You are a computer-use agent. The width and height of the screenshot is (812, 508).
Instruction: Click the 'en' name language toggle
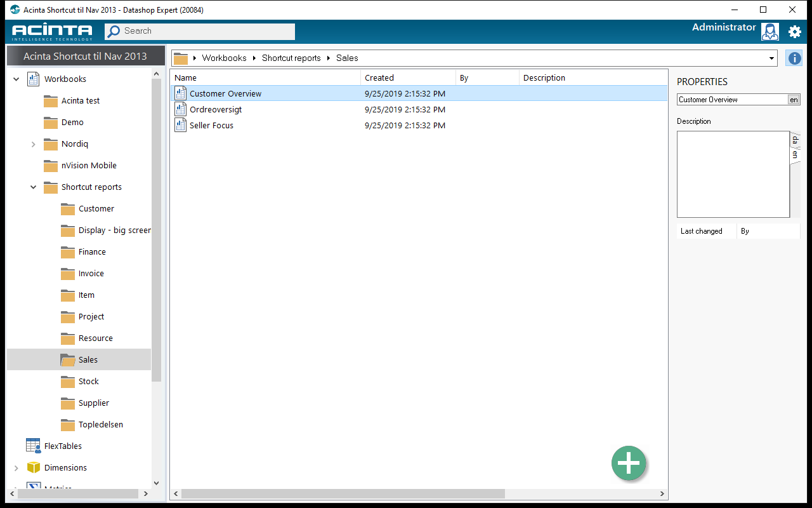[794, 100]
